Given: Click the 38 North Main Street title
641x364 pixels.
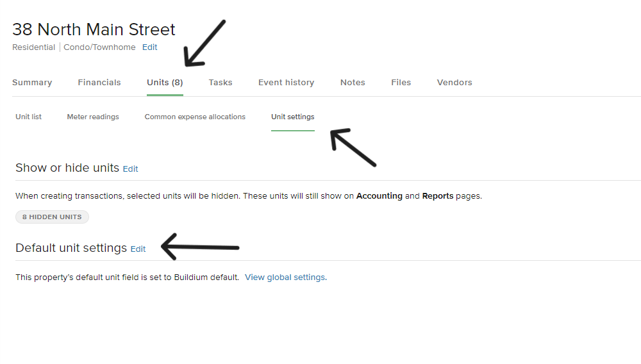Looking at the screenshot, I should tap(94, 29).
